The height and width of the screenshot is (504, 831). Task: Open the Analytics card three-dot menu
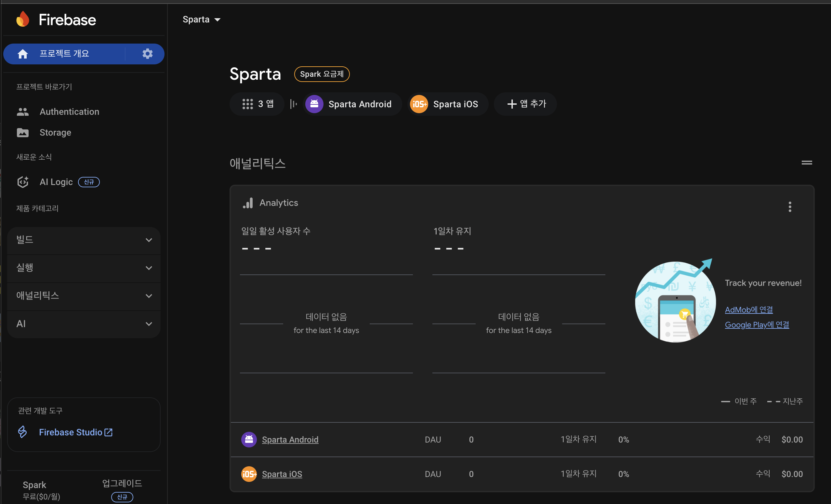tap(790, 206)
